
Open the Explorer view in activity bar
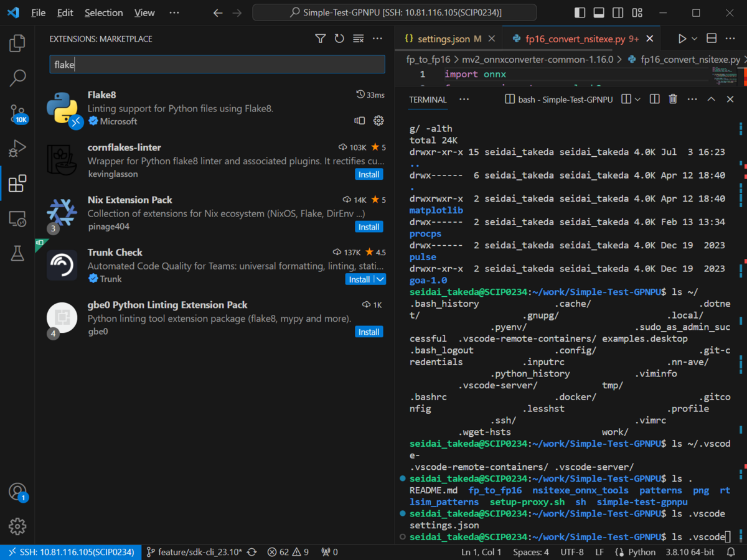click(17, 43)
